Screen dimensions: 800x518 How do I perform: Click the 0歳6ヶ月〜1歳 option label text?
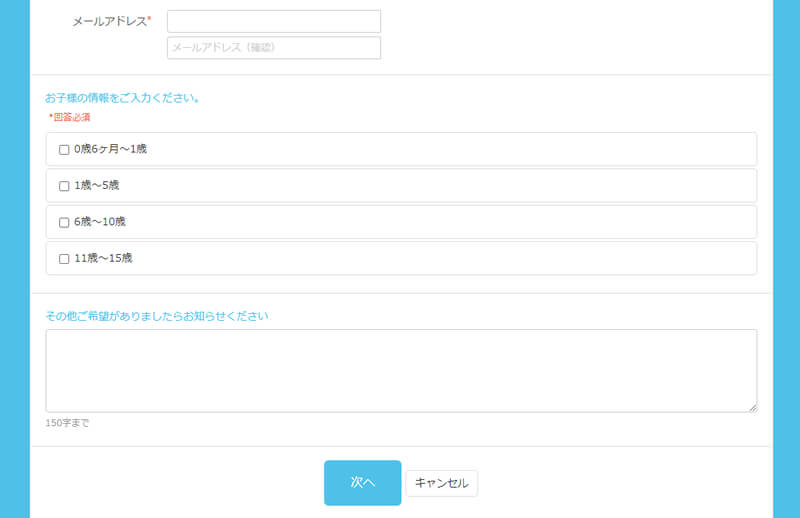point(110,149)
